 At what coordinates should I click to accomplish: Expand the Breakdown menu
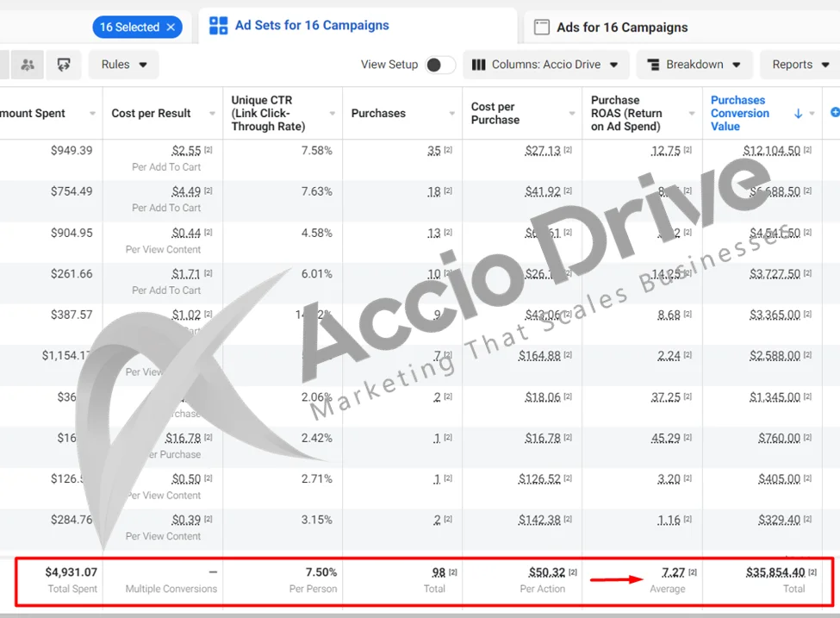click(x=694, y=65)
